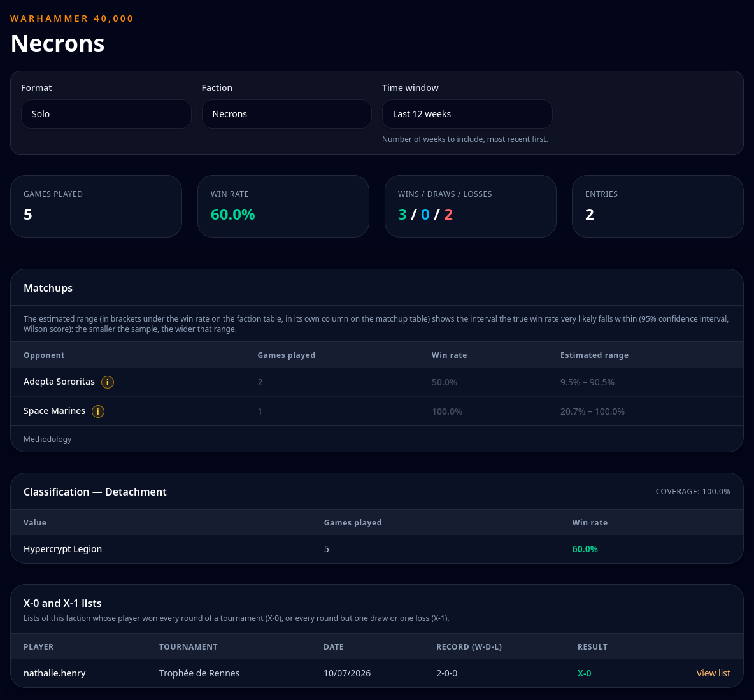754x700 pixels.
Task: Click the PLAYER column header
Action: click(38, 646)
